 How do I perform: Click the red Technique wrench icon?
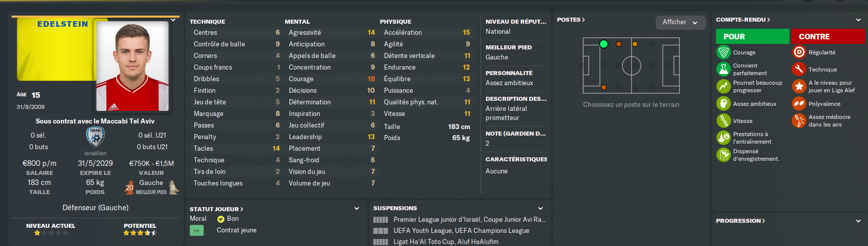click(799, 69)
